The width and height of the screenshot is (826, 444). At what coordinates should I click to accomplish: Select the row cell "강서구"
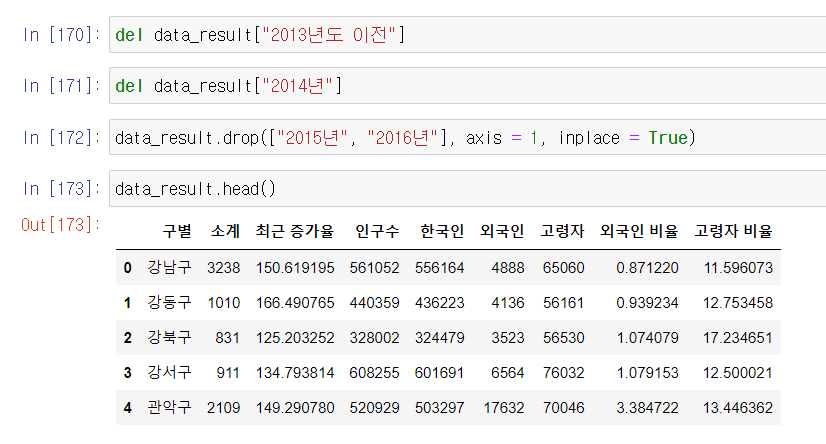tap(169, 372)
